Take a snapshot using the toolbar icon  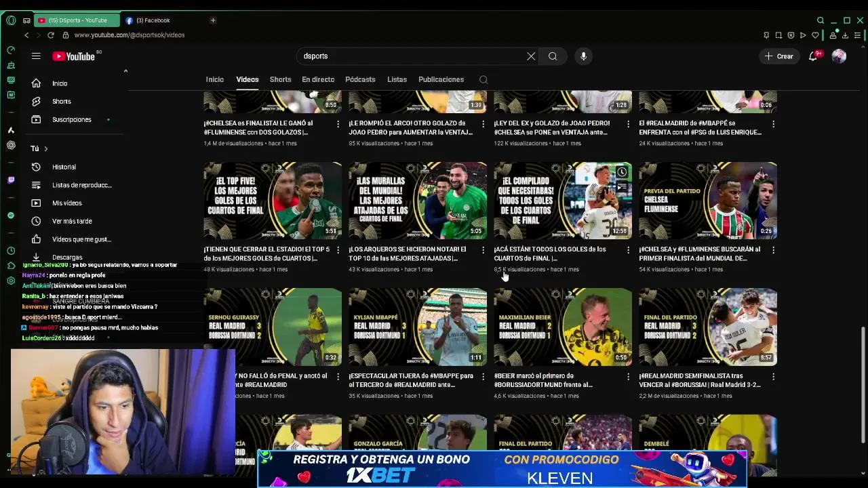click(x=778, y=35)
